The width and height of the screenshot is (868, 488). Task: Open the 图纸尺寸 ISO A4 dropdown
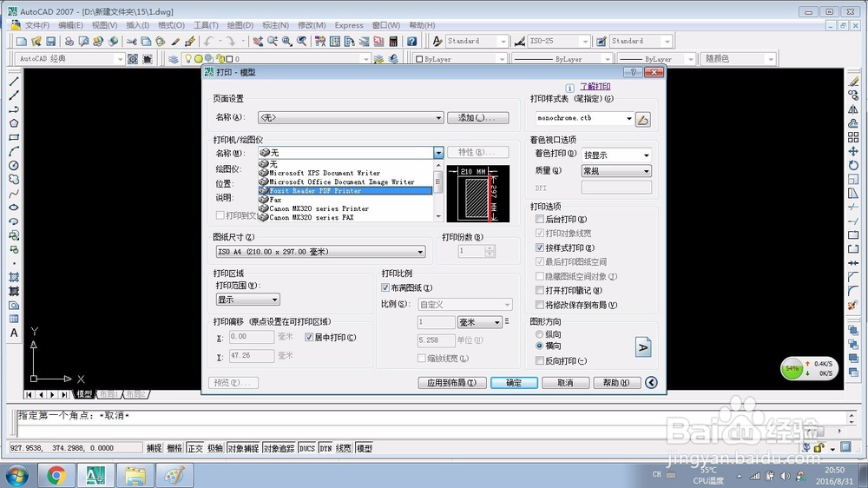(320, 252)
